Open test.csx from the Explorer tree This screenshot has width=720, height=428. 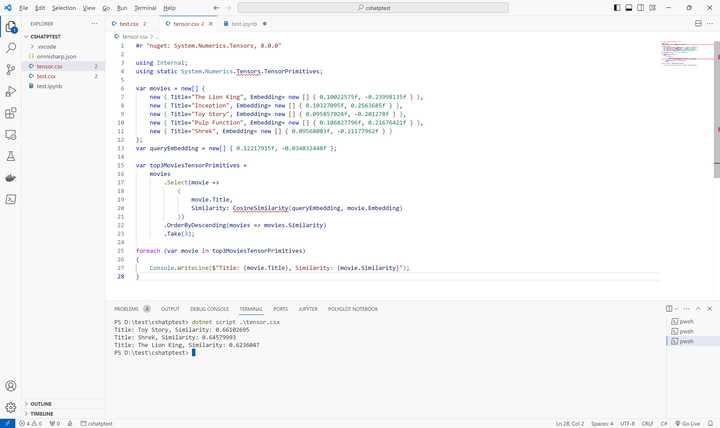tap(62, 76)
